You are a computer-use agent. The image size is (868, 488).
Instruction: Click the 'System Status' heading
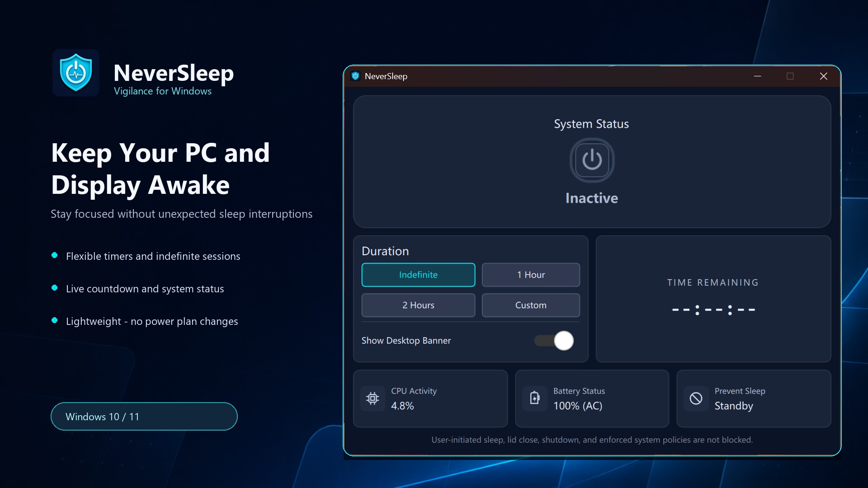591,124
